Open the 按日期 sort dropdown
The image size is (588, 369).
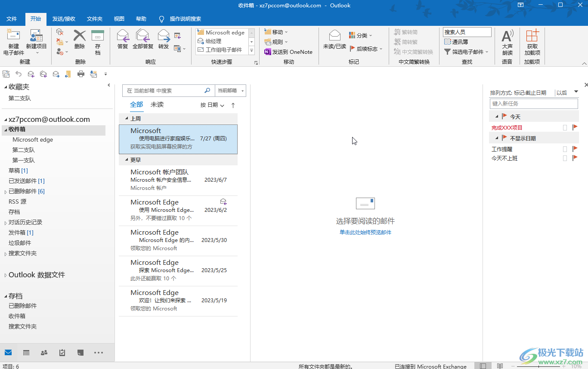tap(212, 105)
